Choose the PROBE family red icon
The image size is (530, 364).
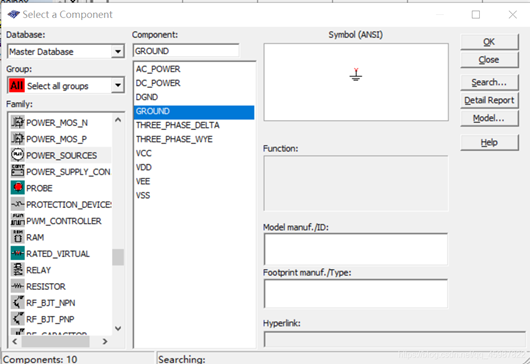(x=18, y=188)
